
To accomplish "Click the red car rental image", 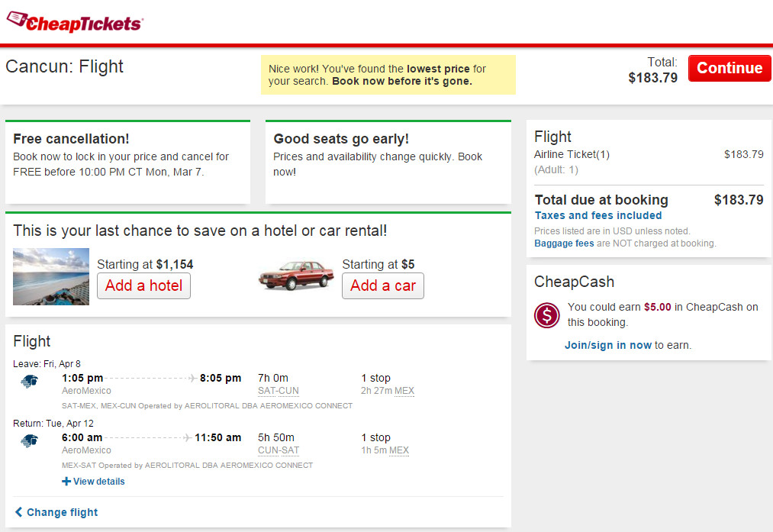I will pyautogui.click(x=296, y=275).
